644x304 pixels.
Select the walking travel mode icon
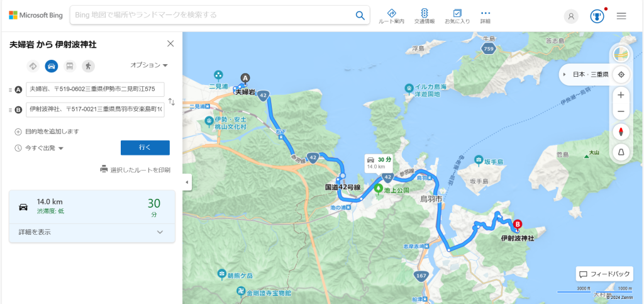(88, 65)
